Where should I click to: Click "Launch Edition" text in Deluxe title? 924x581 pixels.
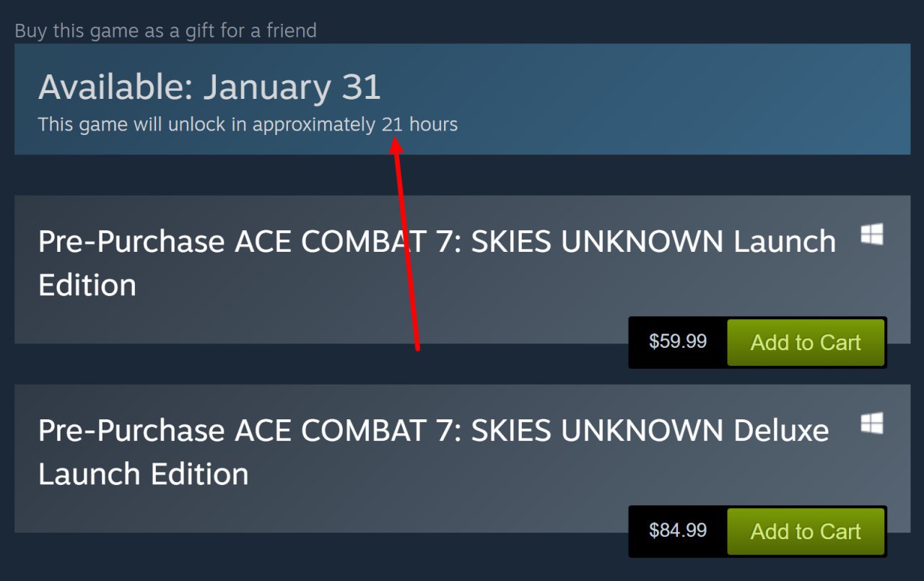point(143,474)
